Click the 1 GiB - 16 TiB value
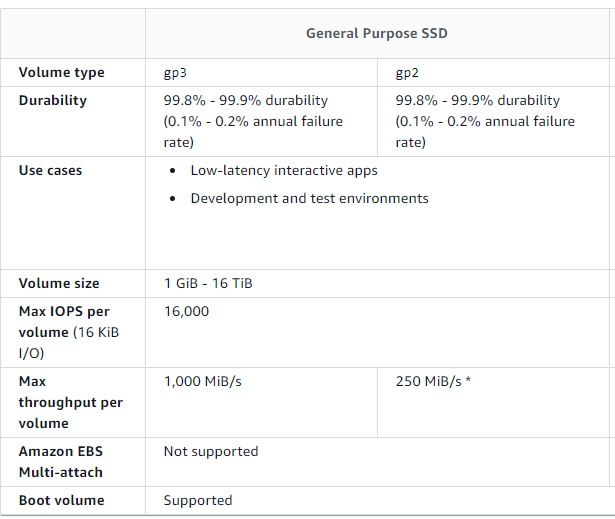Viewport: 615px width, 519px height. tap(208, 283)
